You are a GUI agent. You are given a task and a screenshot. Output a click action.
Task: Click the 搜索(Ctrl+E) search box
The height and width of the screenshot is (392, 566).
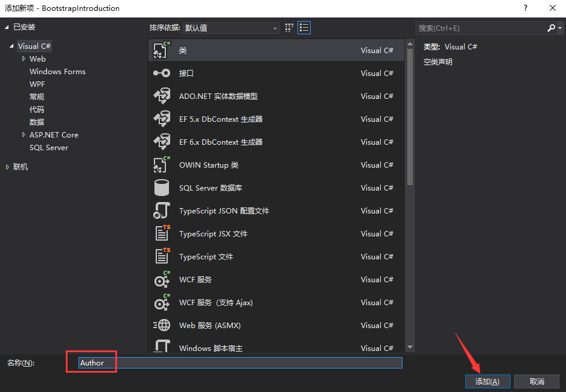(482, 28)
